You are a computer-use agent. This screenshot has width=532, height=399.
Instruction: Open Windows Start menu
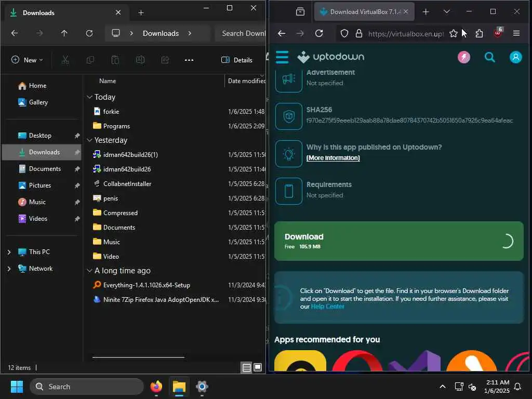(x=17, y=387)
